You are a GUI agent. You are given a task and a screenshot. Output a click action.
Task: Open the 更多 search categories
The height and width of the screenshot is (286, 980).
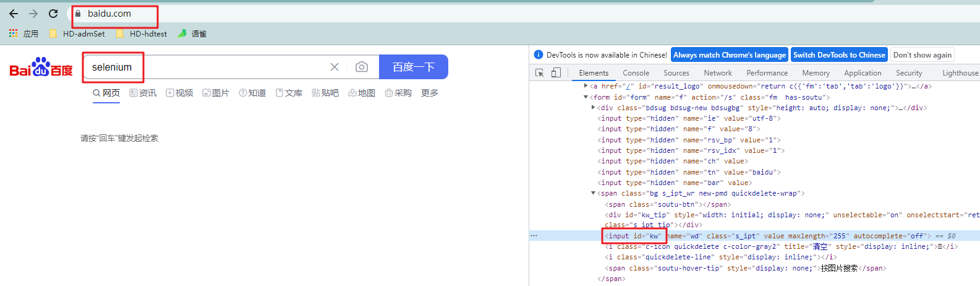click(x=430, y=93)
